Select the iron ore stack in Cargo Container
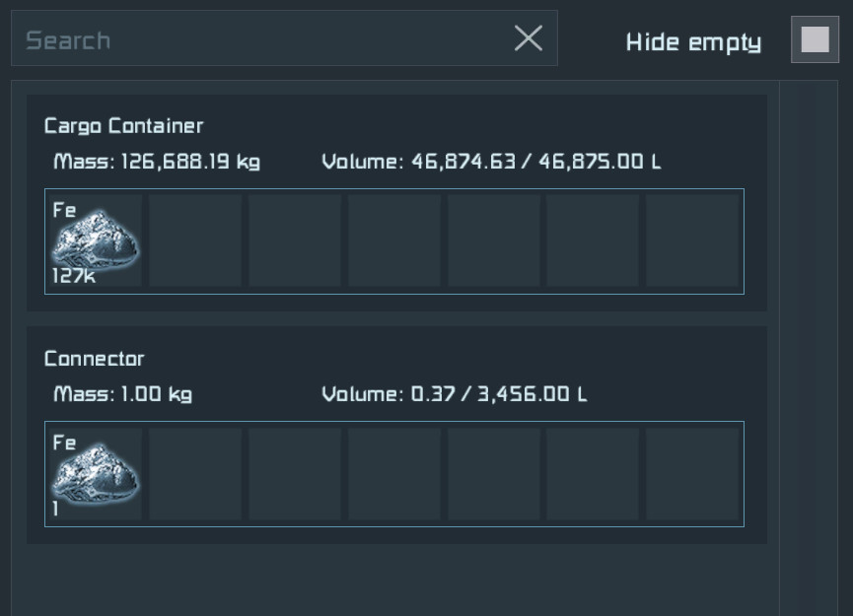853x616 pixels. (95, 240)
